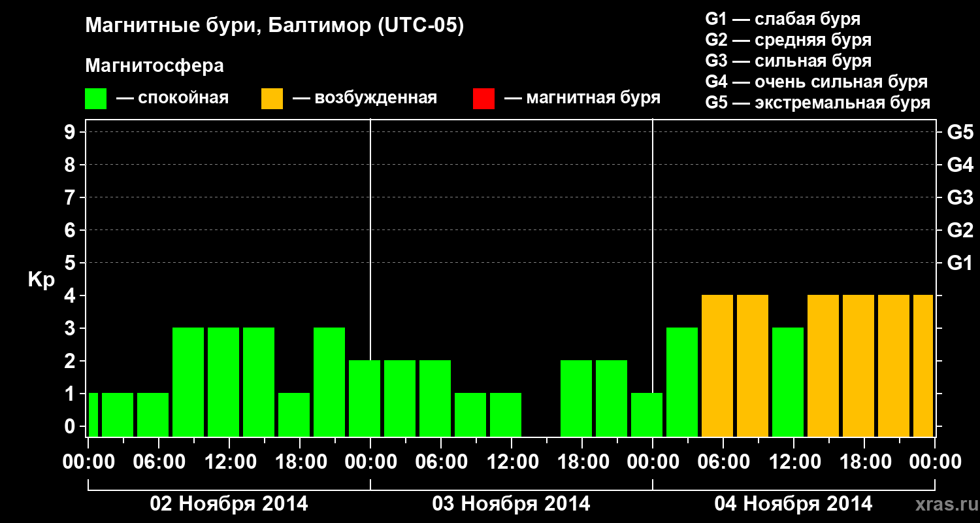Click the 'G5' label on the right axis
Image resolution: width=980 pixels, height=523 pixels.
(x=960, y=132)
